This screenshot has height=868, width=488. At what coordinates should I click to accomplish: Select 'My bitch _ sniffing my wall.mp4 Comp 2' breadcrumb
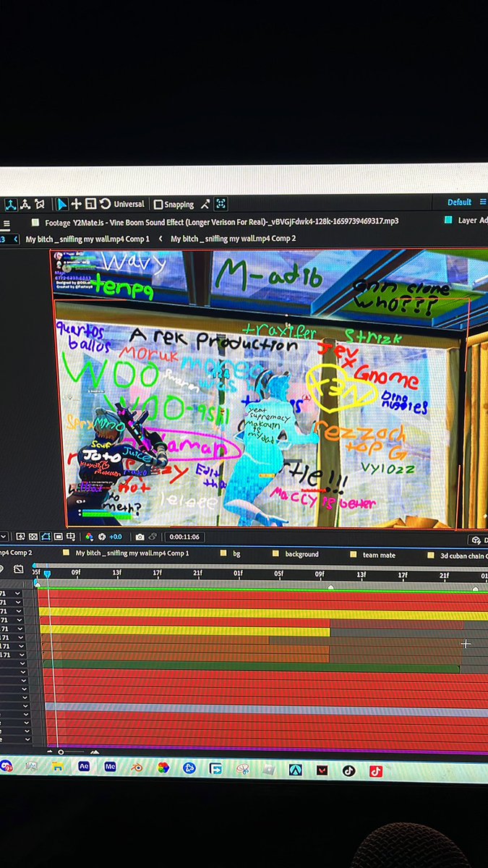[x=233, y=238]
